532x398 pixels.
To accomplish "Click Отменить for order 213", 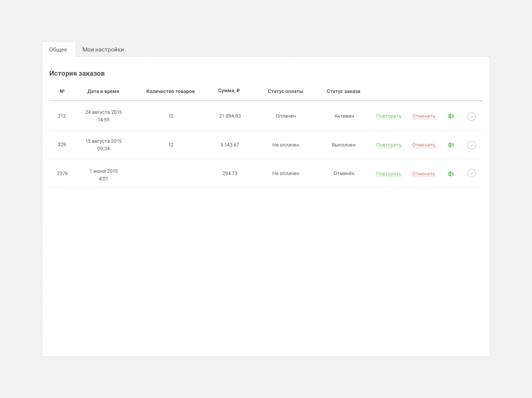I will pos(424,116).
